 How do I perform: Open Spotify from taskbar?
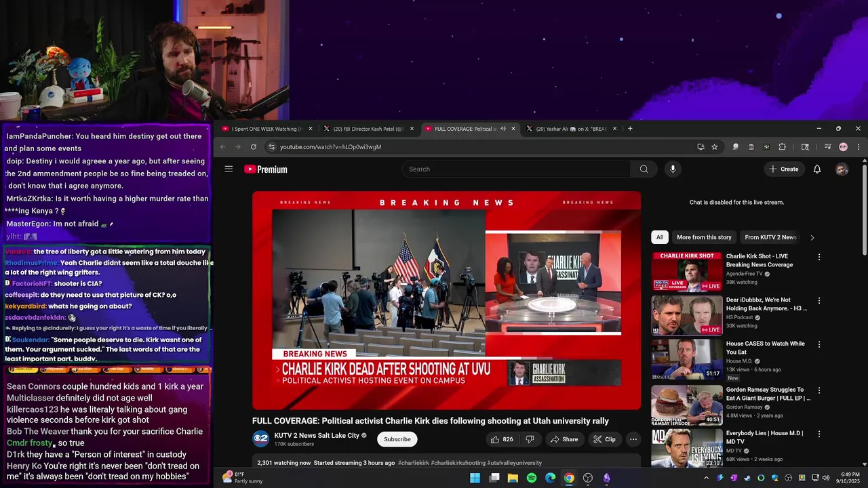point(532,478)
